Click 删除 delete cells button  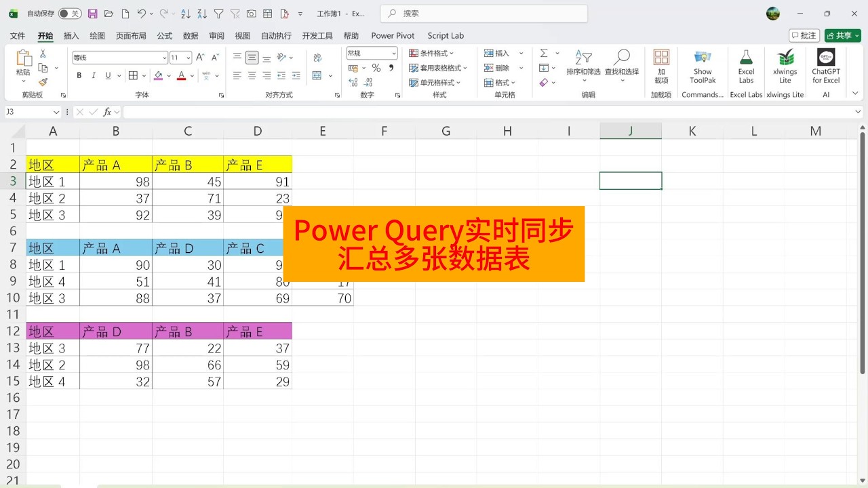coord(496,68)
